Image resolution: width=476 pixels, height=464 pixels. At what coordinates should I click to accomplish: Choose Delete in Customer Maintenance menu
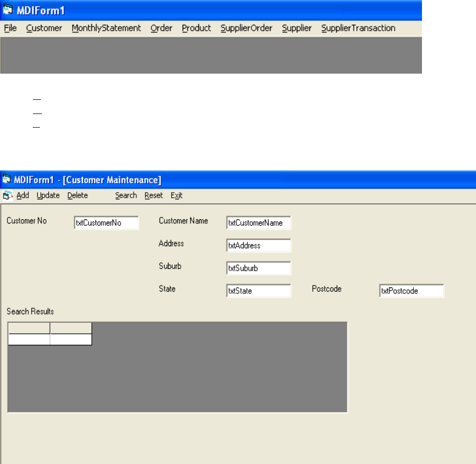point(77,196)
